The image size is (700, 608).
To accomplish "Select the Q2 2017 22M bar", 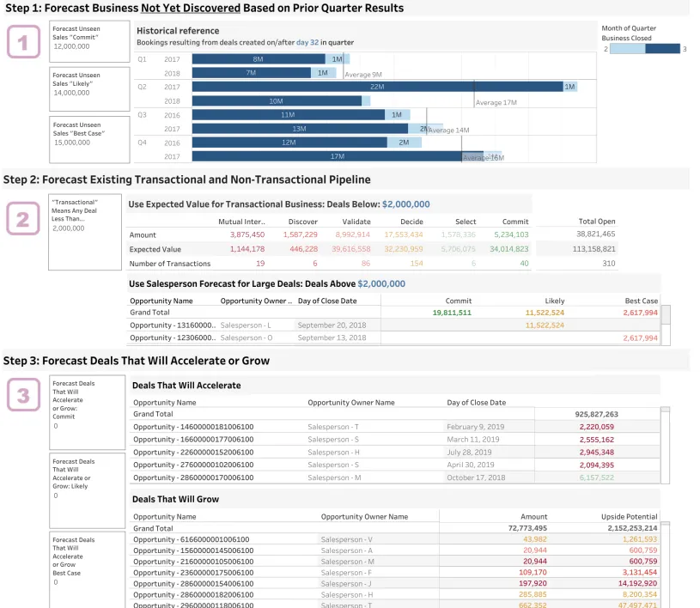I will 378,87.
